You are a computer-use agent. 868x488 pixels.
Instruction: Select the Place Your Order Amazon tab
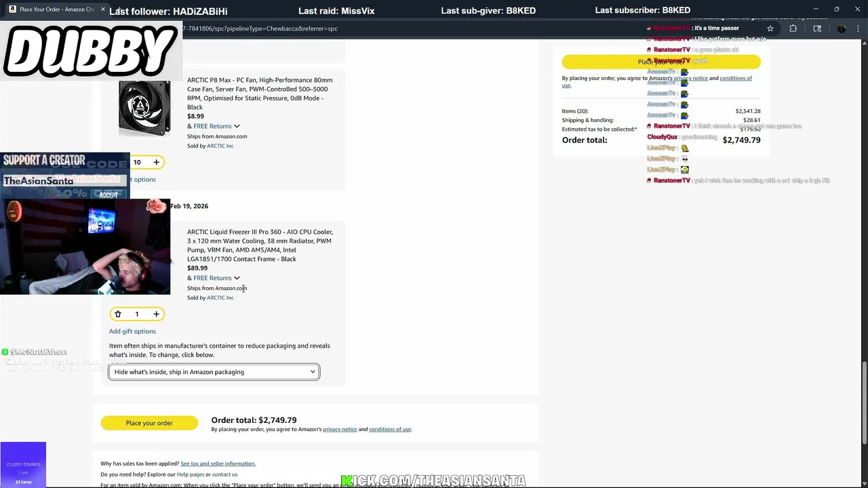pyautogui.click(x=57, y=9)
